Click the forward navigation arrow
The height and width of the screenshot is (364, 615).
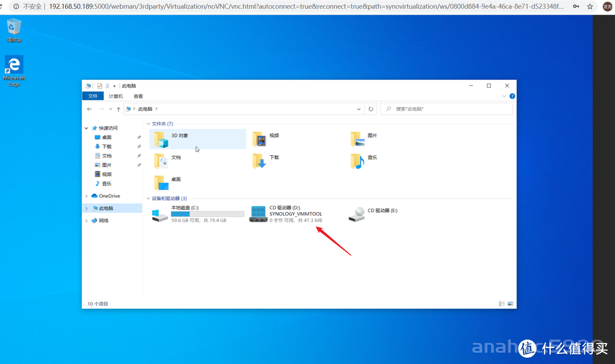tap(101, 109)
